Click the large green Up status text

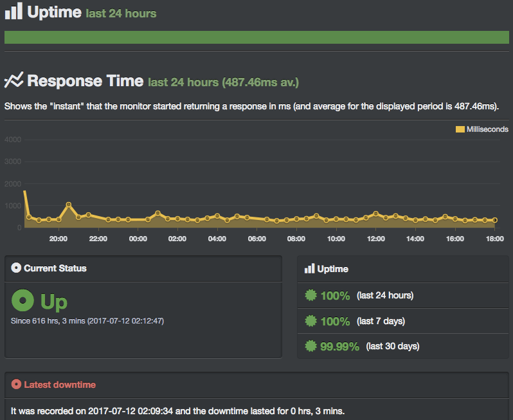(x=54, y=302)
